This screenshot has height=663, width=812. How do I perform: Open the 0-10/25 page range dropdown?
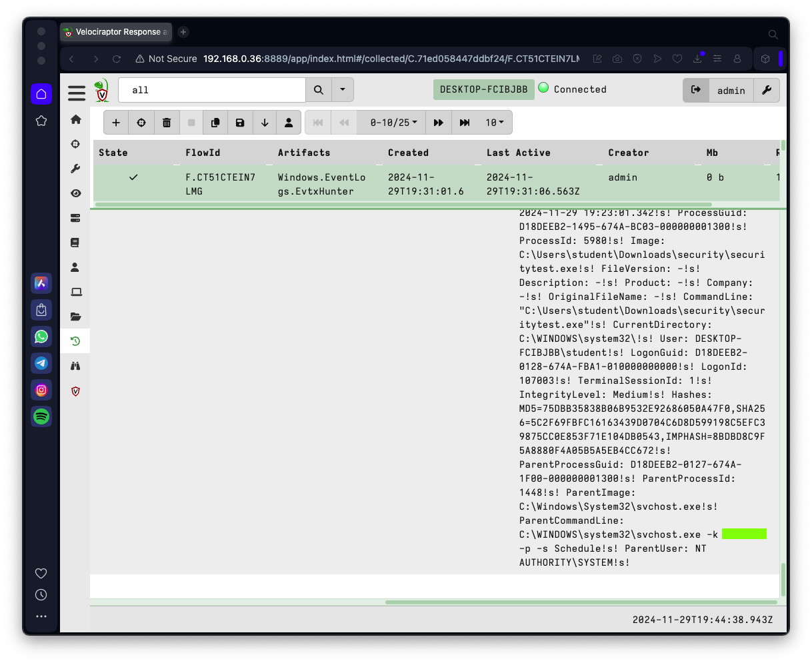click(x=393, y=123)
